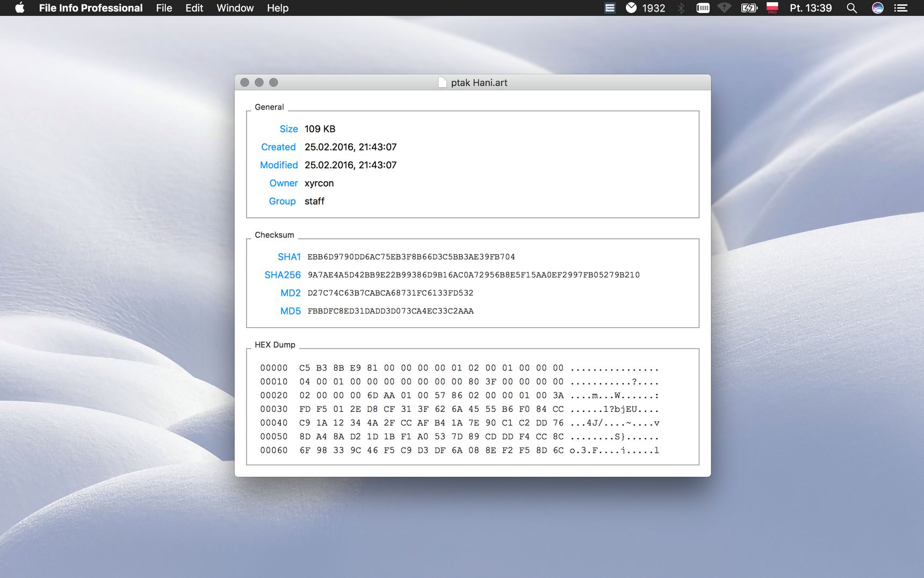Screen dimensions: 924x578
Task: Click the Group label
Action: click(x=282, y=201)
